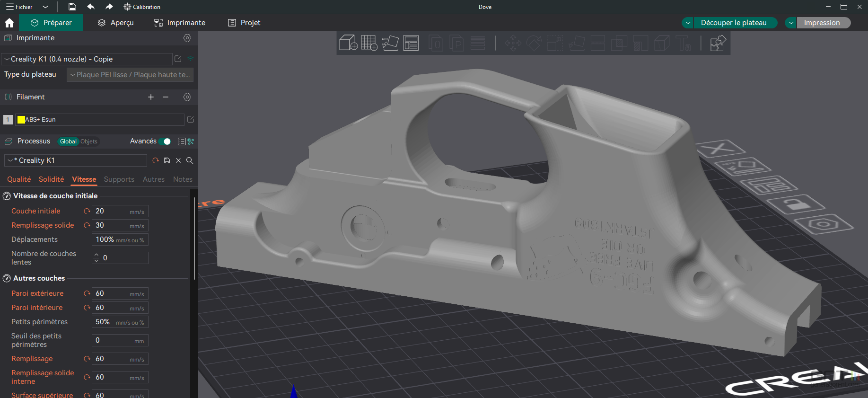
Task: Expand the dropdown arrow beside Découper le plateau
Action: coord(688,23)
